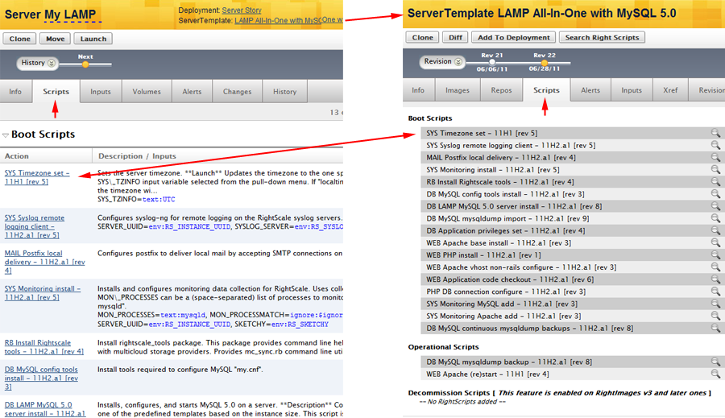Click magnifier for MAIL Postfix local delivery
This screenshot has height=418, width=725.
click(x=715, y=158)
